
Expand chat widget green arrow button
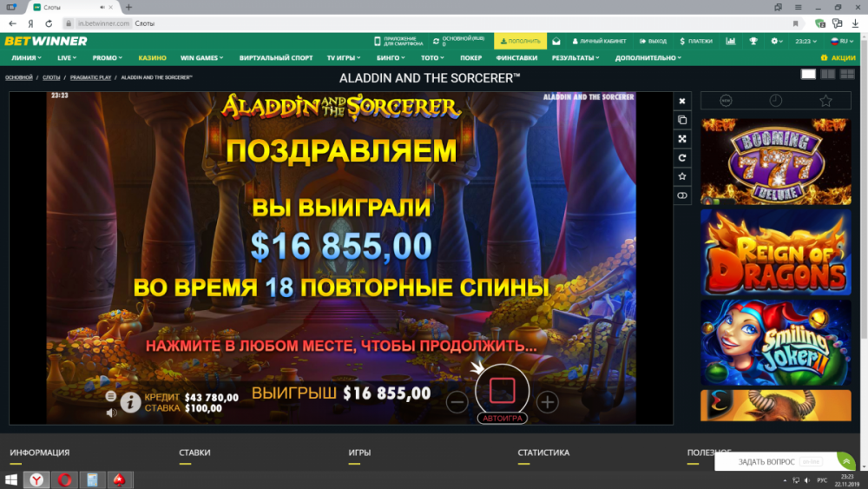(845, 461)
